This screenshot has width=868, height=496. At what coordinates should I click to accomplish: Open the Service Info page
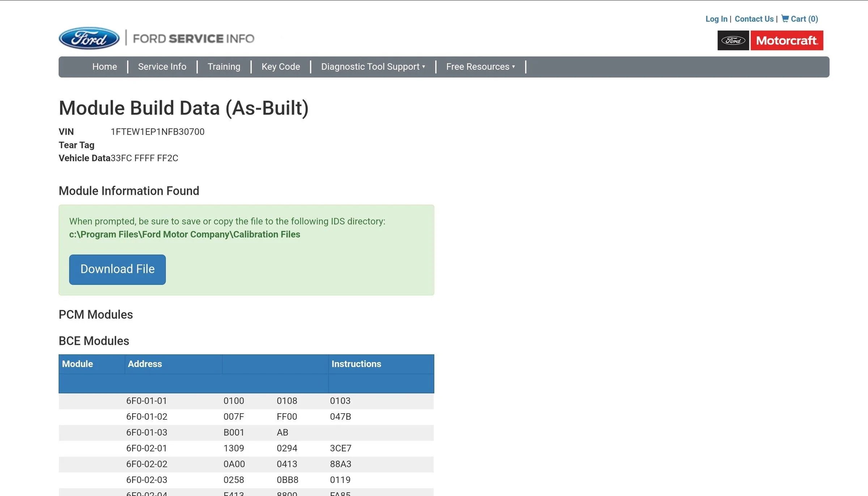(x=162, y=67)
